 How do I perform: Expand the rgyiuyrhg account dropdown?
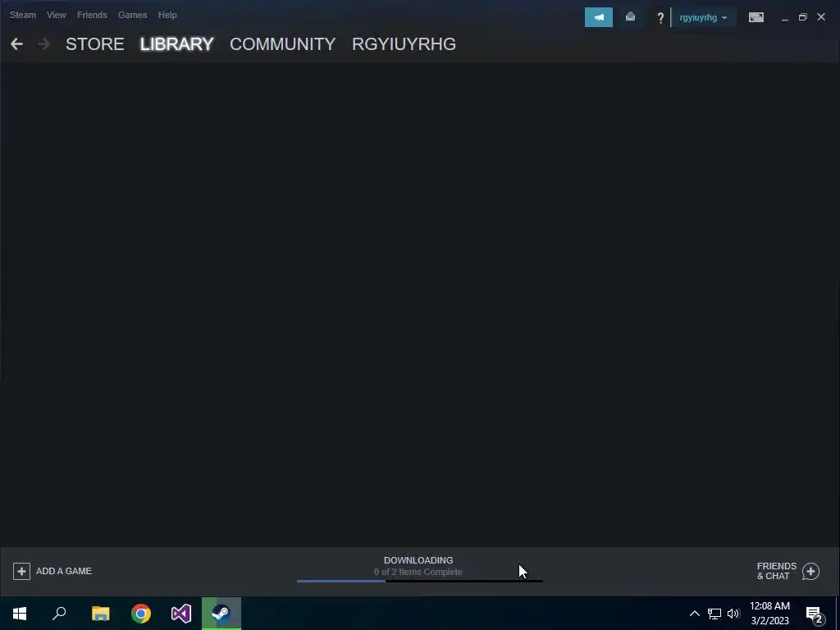click(703, 18)
